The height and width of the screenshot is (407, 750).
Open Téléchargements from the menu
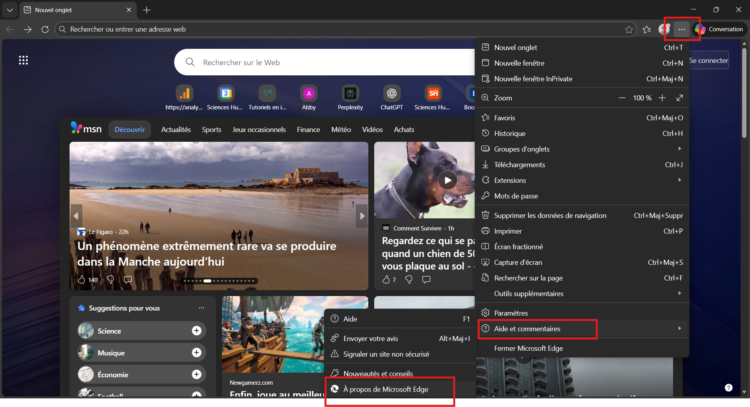pyautogui.click(x=583, y=165)
